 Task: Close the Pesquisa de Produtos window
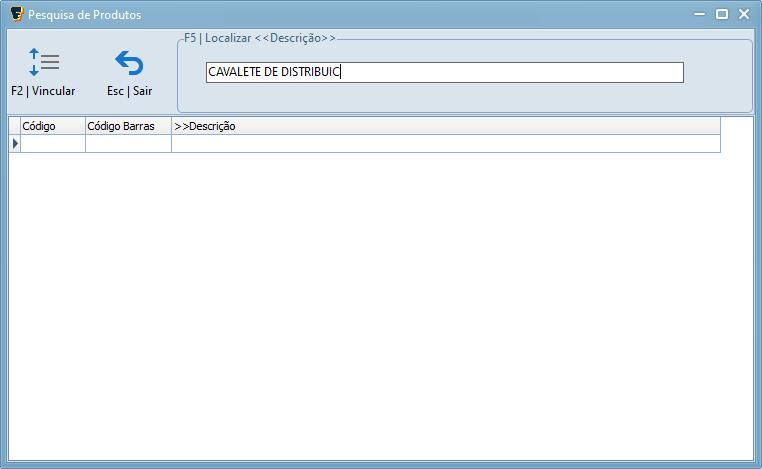tap(744, 14)
